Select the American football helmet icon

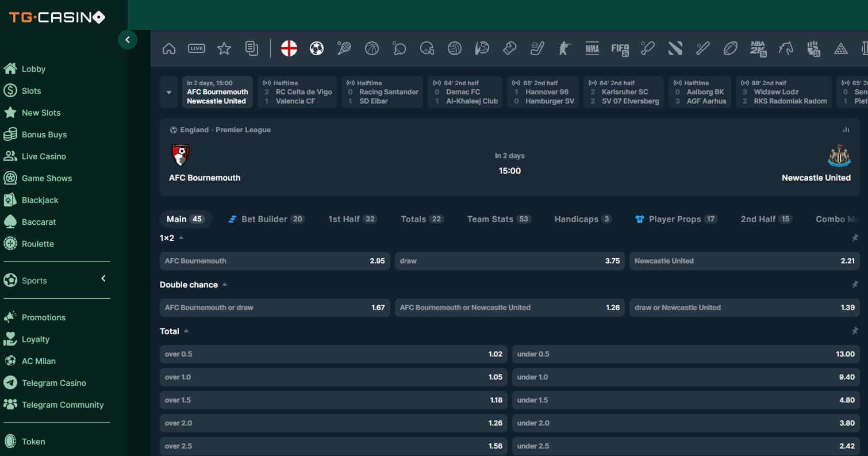point(427,49)
